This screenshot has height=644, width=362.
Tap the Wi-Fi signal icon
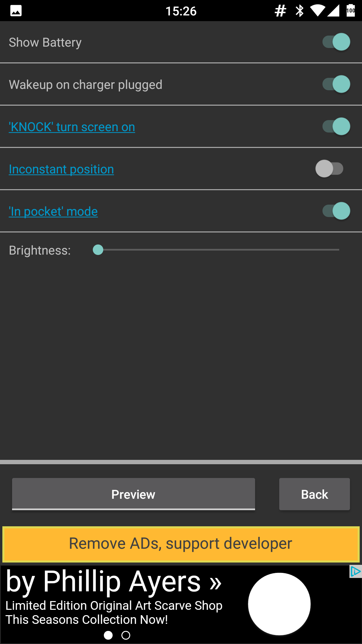click(x=317, y=10)
